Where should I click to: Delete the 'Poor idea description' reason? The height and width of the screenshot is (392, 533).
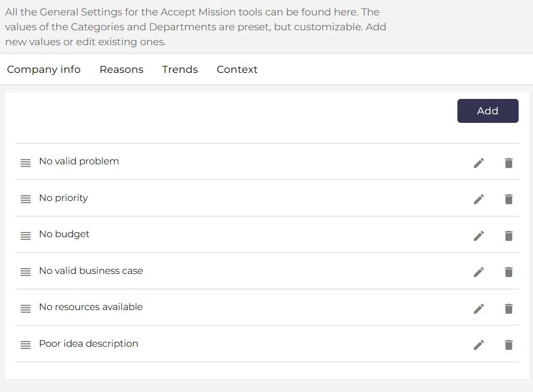(509, 345)
